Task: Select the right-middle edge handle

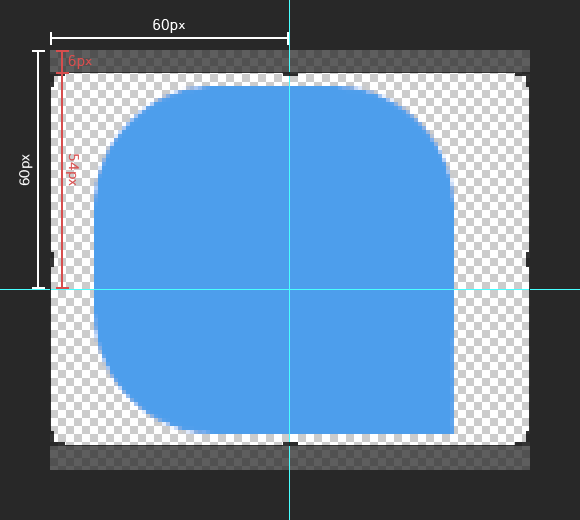Action: [x=528, y=259]
